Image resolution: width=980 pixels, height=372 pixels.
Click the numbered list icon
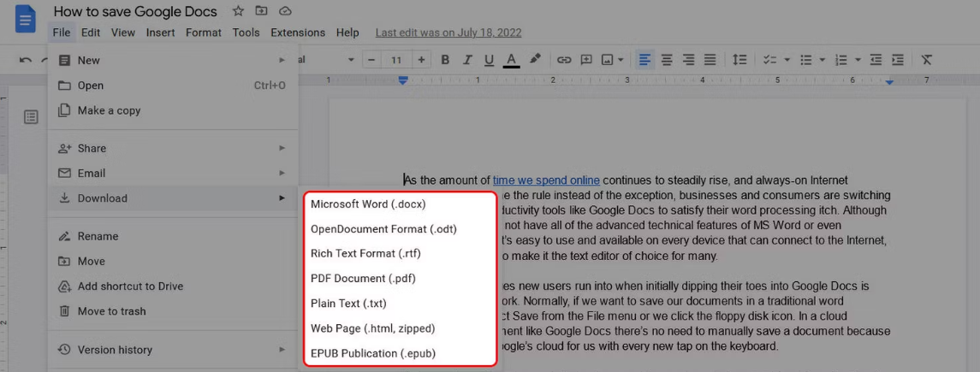841,60
